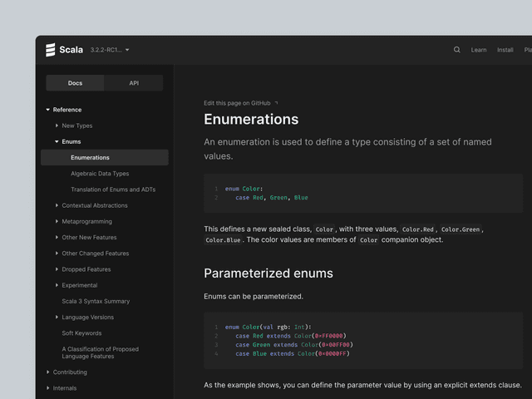The height and width of the screenshot is (399, 532).
Task: Expand the New Types section
Action: pyautogui.click(x=57, y=126)
